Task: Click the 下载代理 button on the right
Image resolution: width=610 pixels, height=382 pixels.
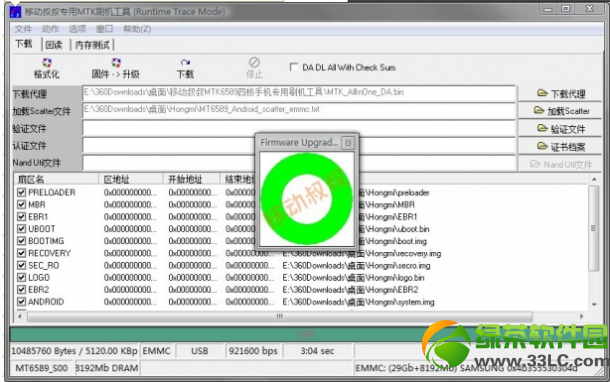Action: coord(560,93)
